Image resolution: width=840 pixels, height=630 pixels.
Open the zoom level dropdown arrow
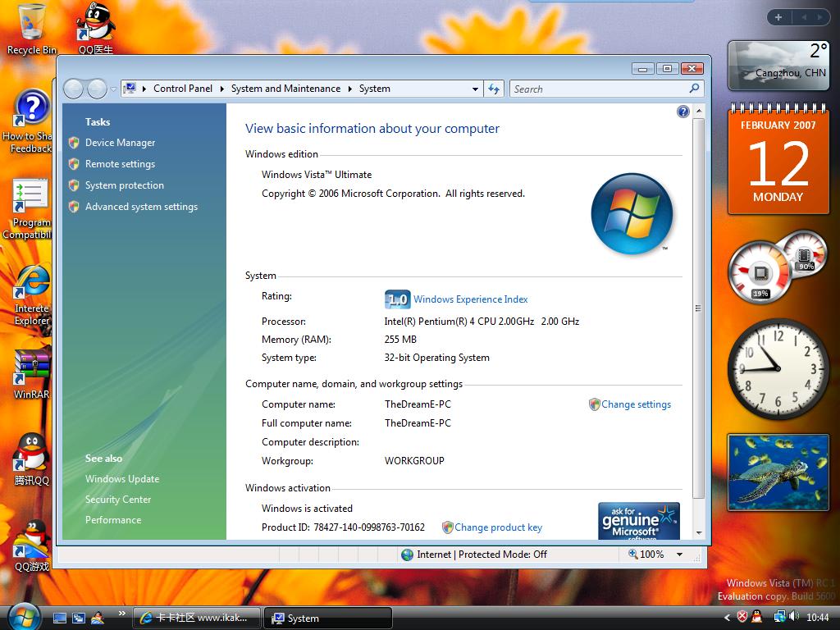679,555
